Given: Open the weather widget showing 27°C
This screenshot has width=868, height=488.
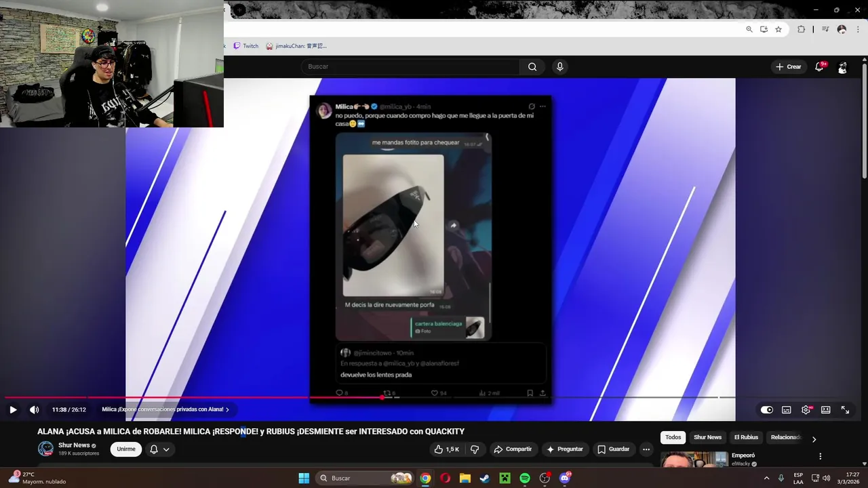Looking at the screenshot, I should tap(37, 478).
